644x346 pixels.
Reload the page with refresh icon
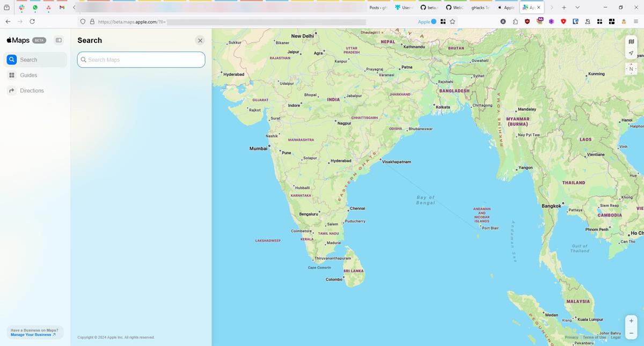pos(32,21)
